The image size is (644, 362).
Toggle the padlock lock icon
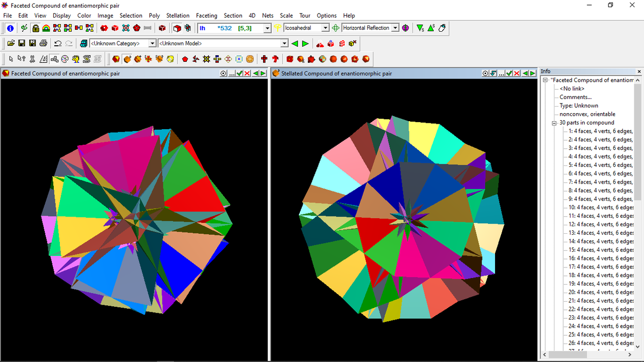[x=36, y=28]
